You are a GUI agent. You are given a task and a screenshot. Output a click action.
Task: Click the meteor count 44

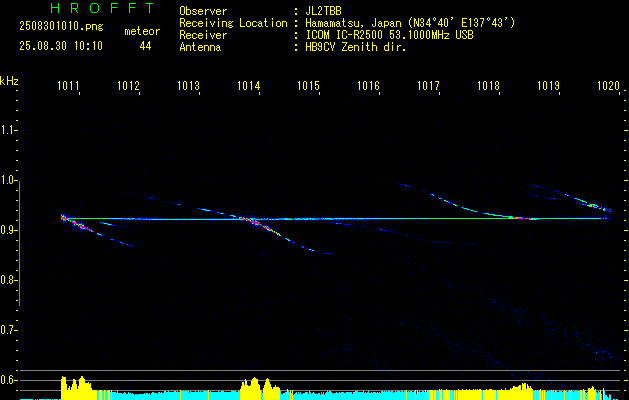point(145,46)
